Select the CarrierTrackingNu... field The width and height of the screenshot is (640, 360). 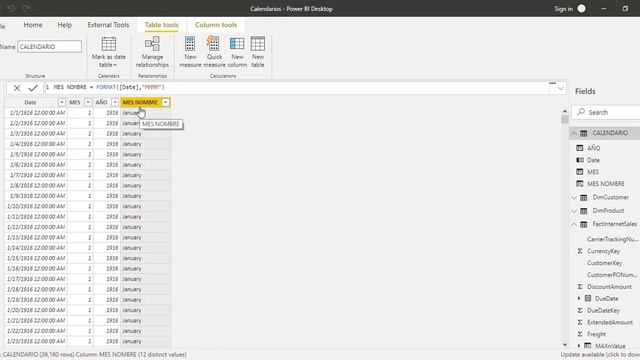(612, 239)
